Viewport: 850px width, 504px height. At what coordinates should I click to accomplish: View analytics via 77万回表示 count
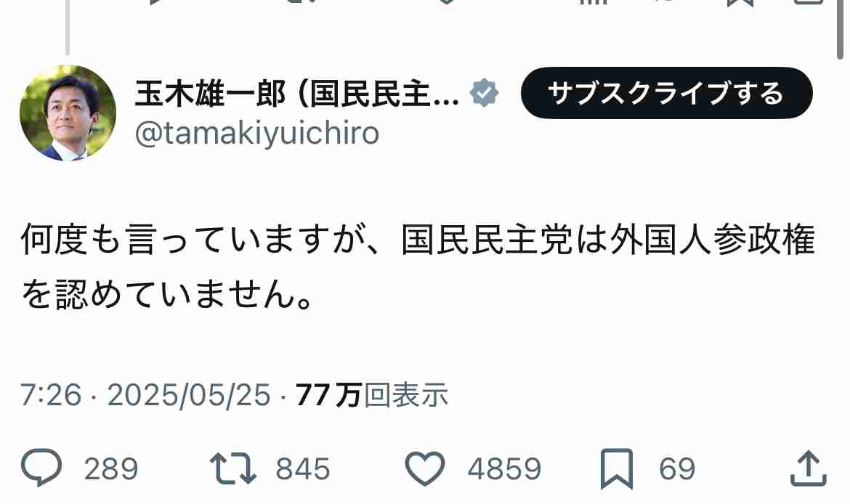[372, 394]
